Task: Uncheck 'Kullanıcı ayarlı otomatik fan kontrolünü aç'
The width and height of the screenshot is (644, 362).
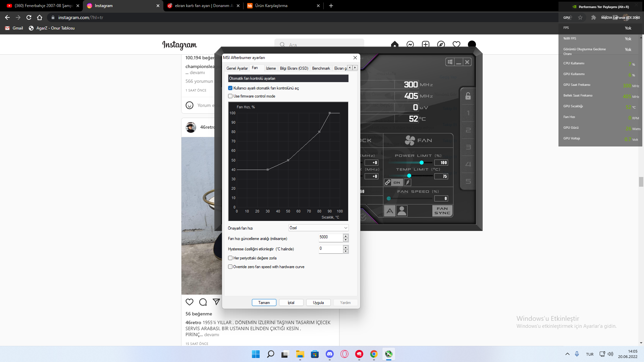Action: click(x=230, y=88)
